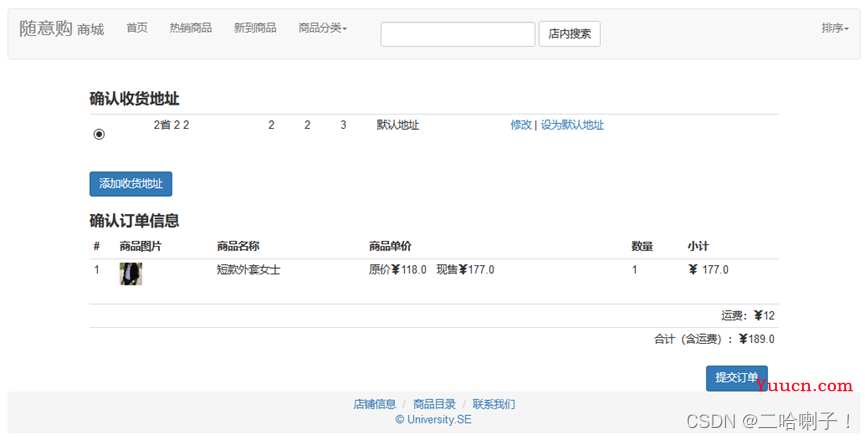Screen dimensions: 865x440
Task: Open the 商品目录 footer link
Action: [x=434, y=404]
